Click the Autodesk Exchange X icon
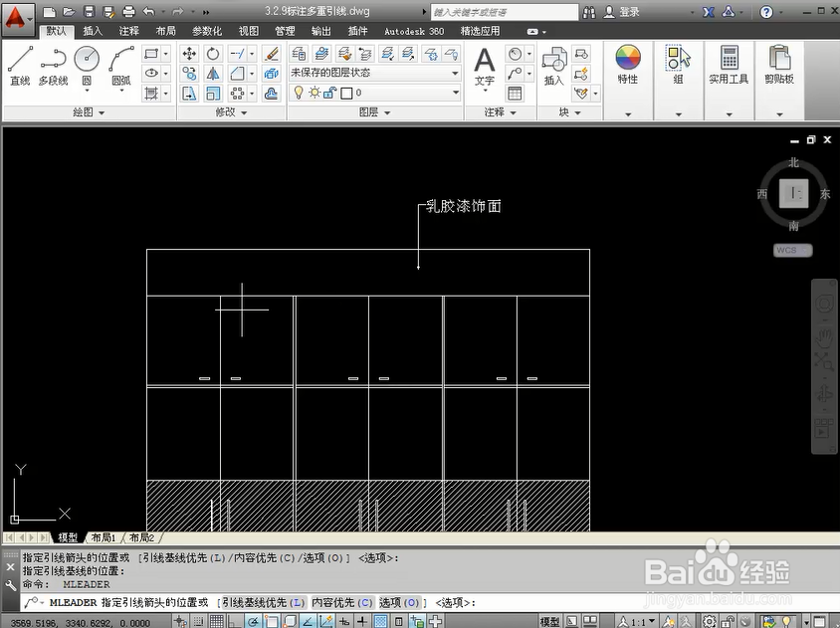Screen dimensions: 840x628 click(709, 12)
